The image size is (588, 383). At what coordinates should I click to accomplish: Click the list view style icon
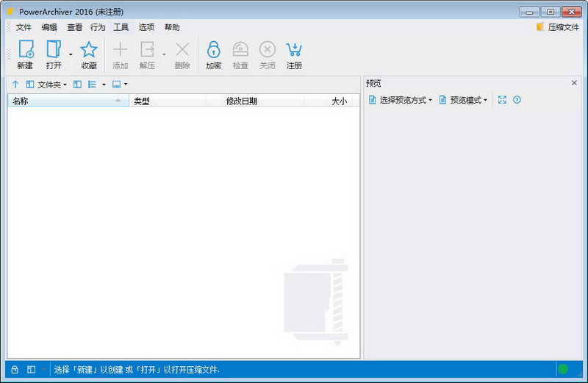(93, 85)
